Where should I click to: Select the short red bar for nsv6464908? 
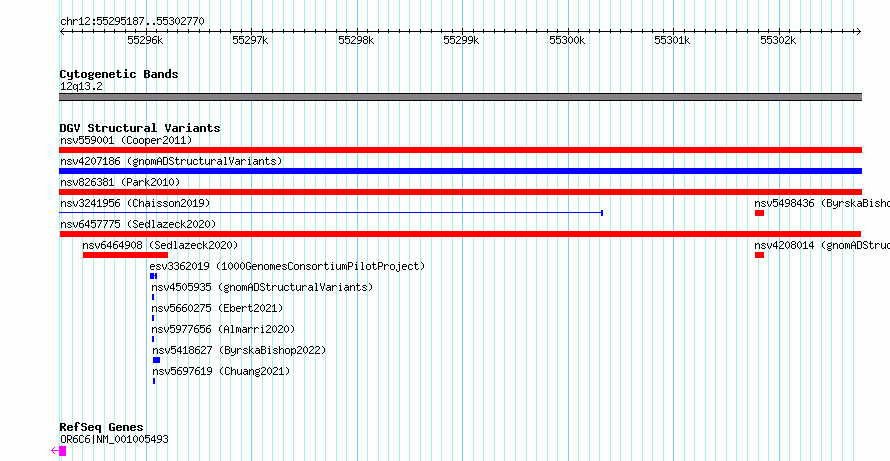pos(125,255)
